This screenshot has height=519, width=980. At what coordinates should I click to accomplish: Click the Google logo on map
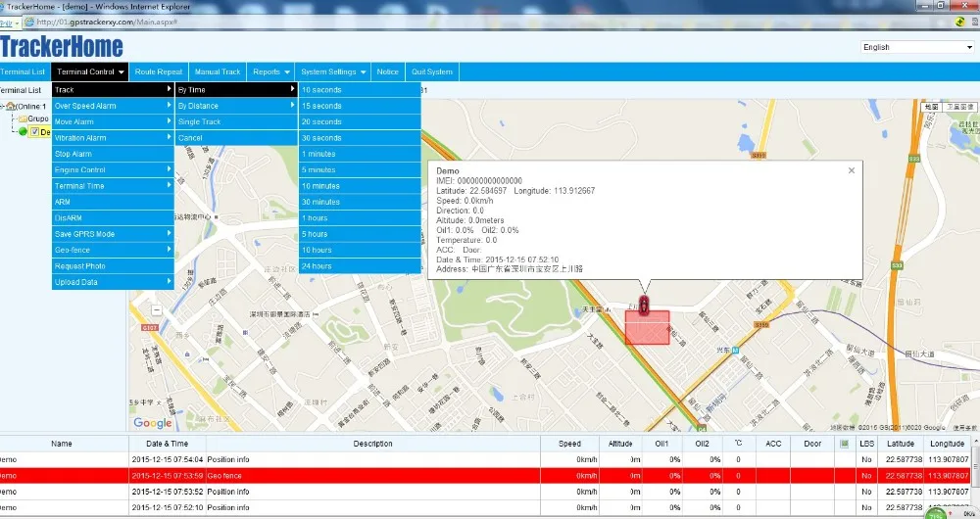click(153, 423)
